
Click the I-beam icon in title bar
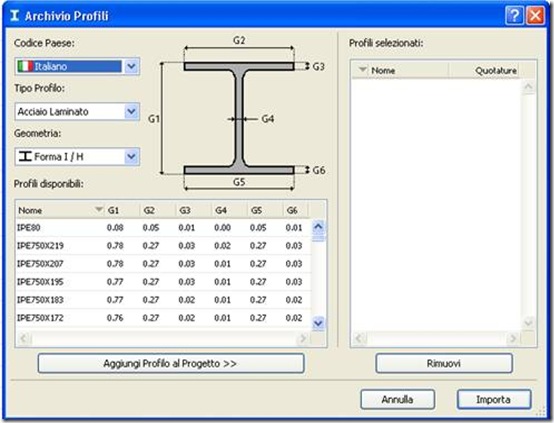point(14,16)
